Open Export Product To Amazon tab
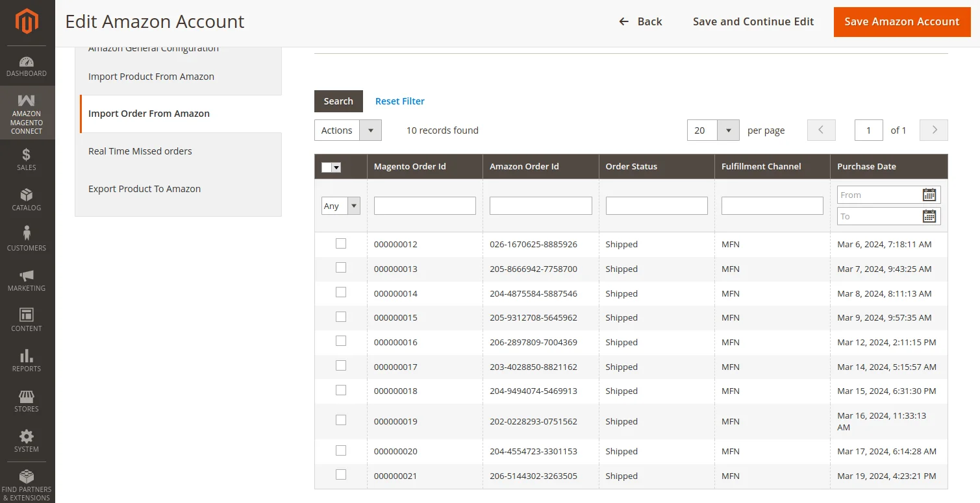The width and height of the screenshot is (980, 503). (x=145, y=189)
